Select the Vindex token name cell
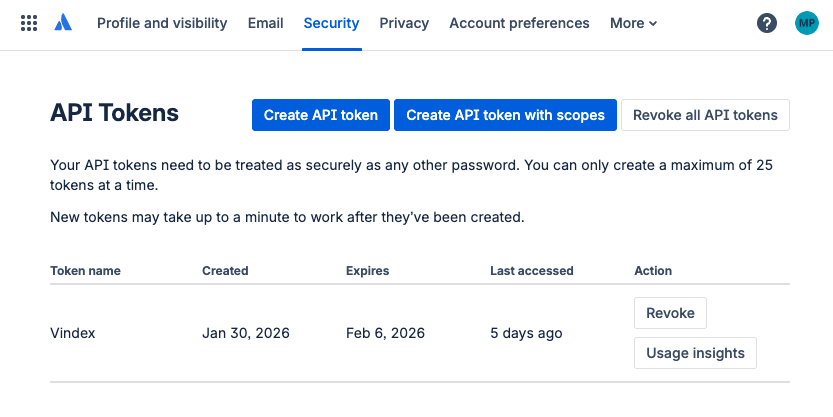Image resolution: width=833 pixels, height=417 pixels. coord(73,333)
